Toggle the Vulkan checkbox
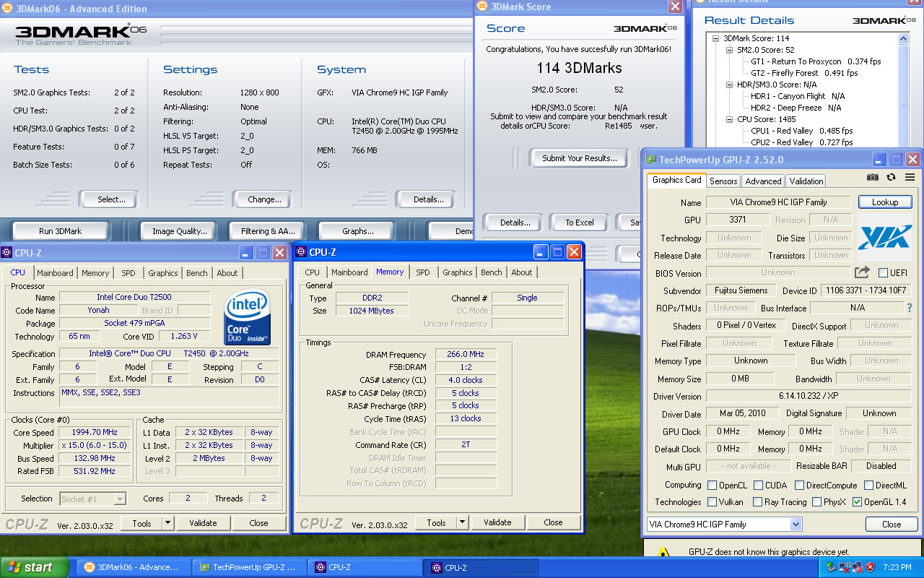Screen dimensions: 924x578 click(712, 501)
